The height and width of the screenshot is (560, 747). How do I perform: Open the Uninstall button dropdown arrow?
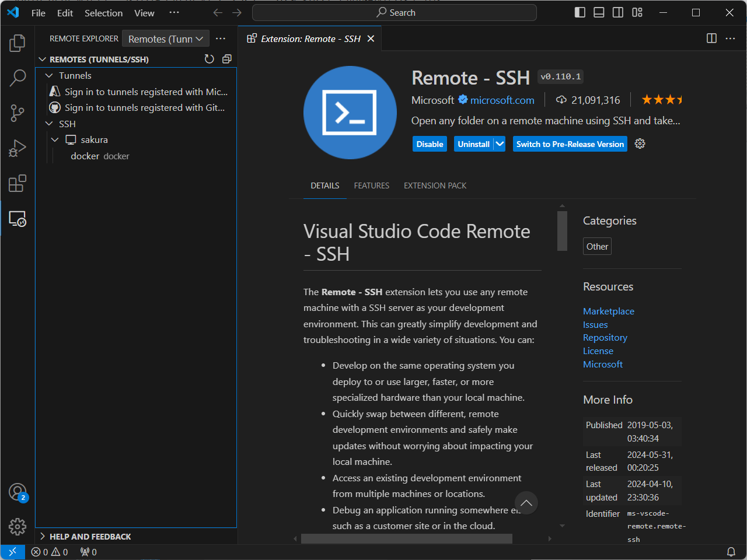click(500, 144)
